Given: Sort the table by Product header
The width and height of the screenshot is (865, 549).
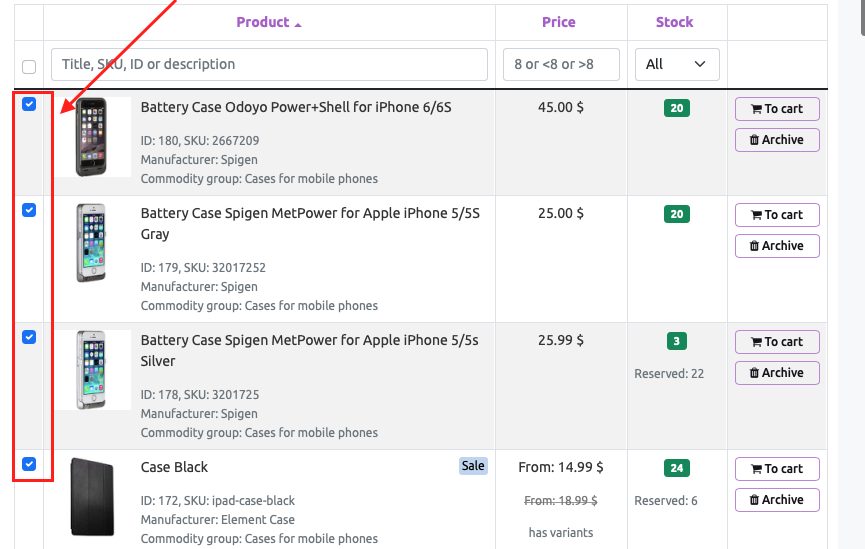Looking at the screenshot, I should pos(263,22).
